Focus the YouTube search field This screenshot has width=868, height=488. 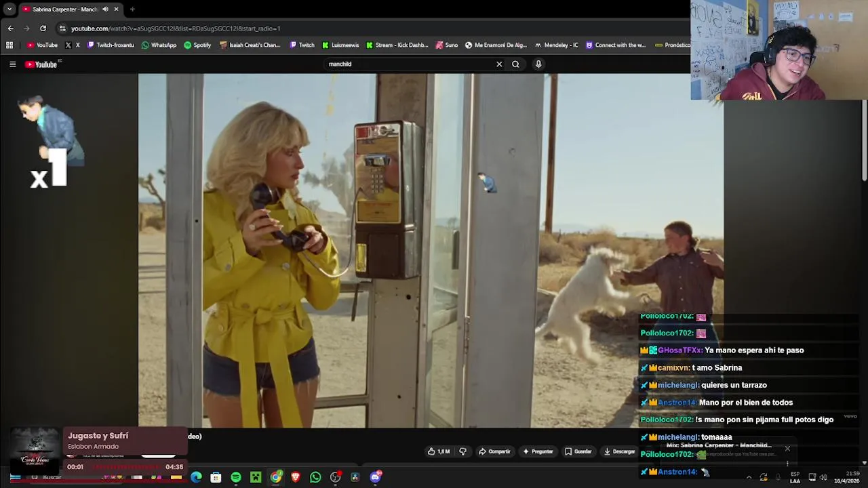409,64
